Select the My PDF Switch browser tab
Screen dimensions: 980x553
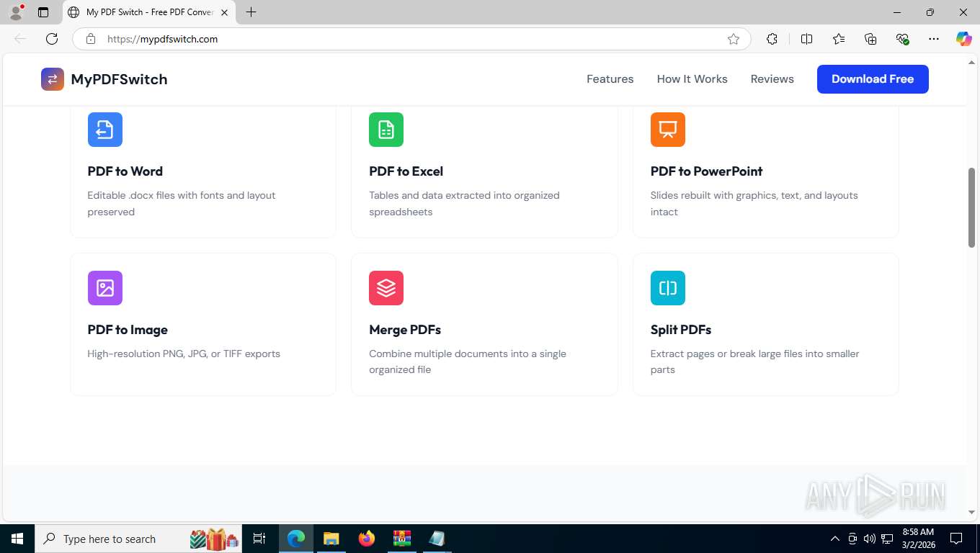pos(149,12)
